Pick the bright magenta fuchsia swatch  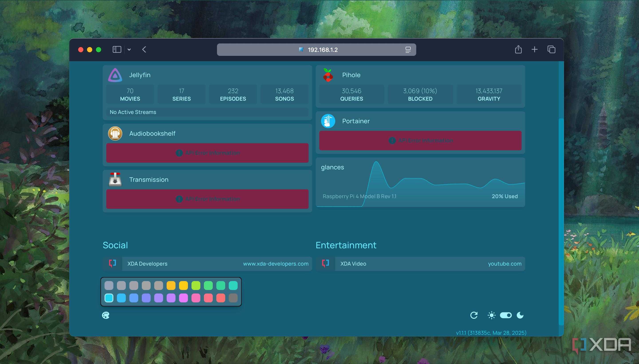pos(183,298)
